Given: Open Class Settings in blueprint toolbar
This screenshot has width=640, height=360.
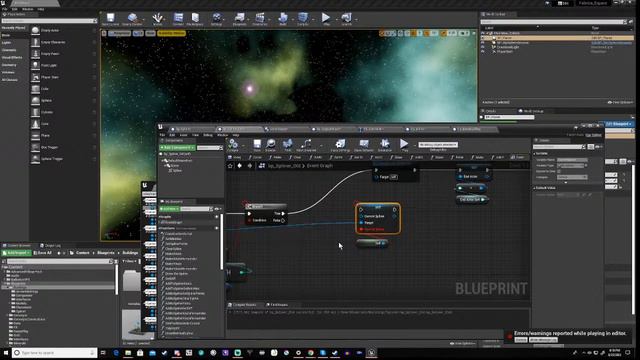Looking at the screenshot, I should pyautogui.click(x=340, y=145).
